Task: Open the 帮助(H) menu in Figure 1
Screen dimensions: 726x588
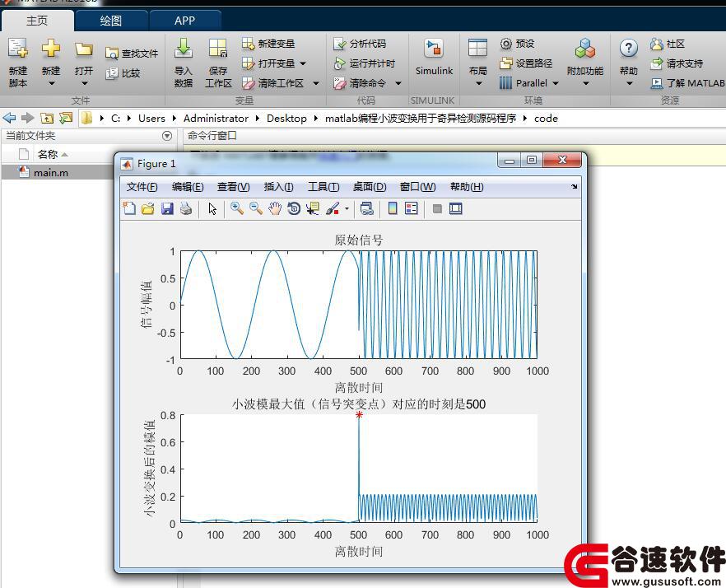Action: (x=467, y=187)
